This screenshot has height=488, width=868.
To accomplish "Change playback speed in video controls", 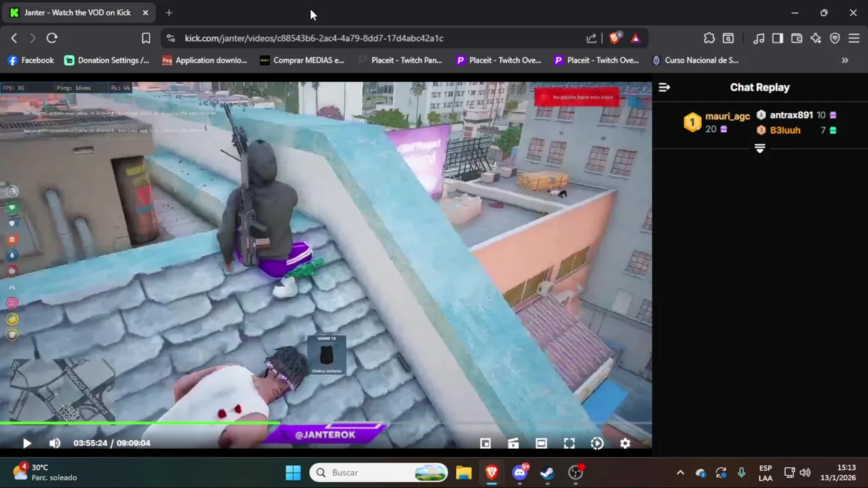I will click(597, 443).
